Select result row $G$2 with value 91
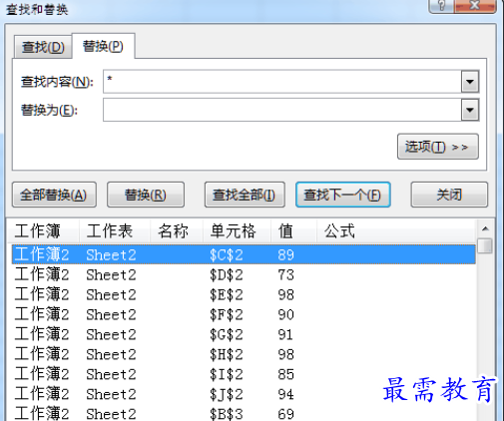 [244, 334]
